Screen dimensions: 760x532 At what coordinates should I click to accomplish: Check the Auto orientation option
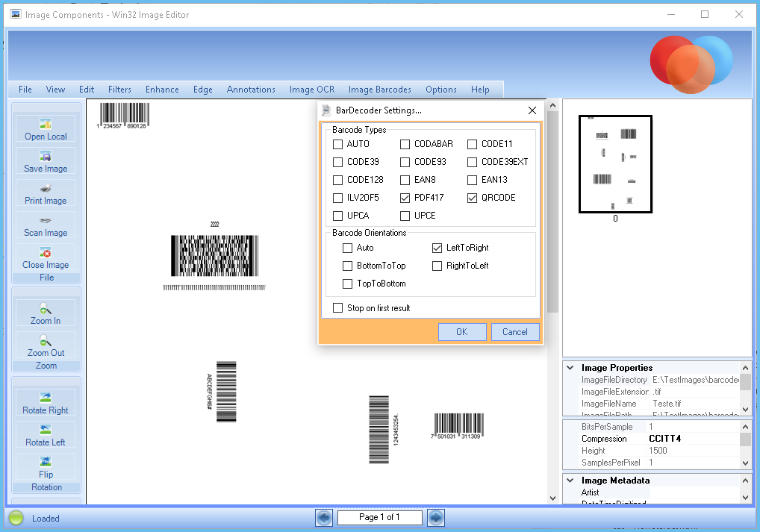(x=347, y=248)
